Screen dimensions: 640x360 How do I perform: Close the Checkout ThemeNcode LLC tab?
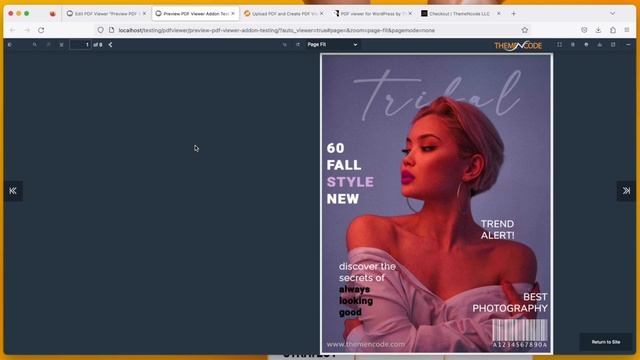click(x=499, y=13)
